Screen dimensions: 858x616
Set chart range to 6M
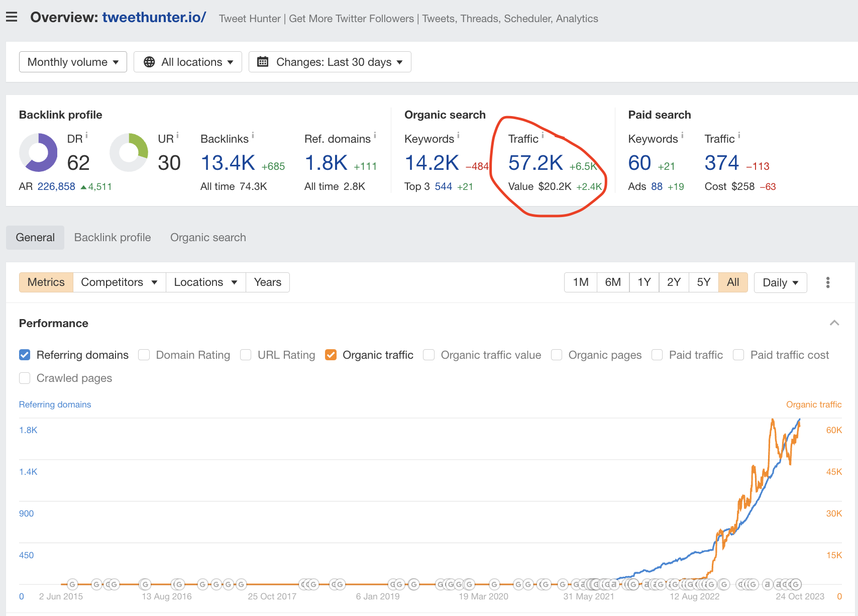click(613, 282)
